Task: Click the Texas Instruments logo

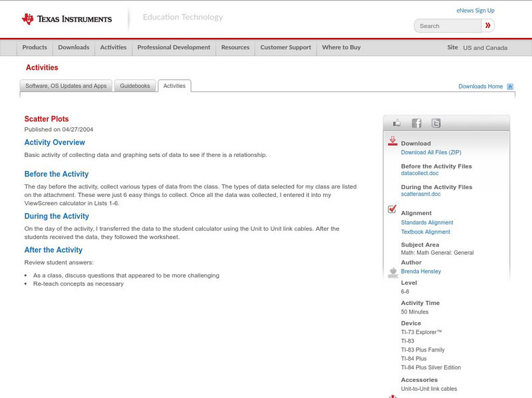Action: pyautogui.click(x=66, y=19)
